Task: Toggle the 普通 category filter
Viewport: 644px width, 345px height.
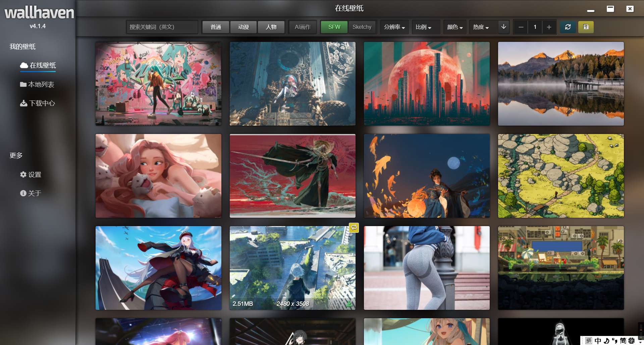Action: (216, 27)
